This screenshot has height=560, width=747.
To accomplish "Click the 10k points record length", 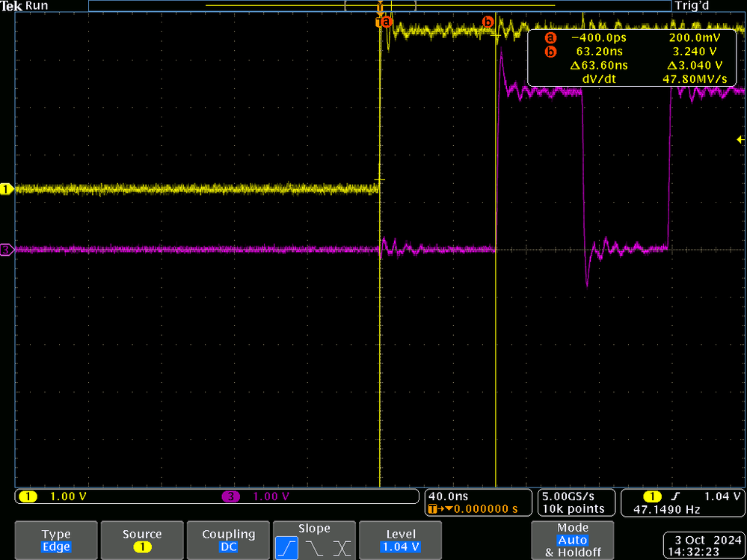I will click(x=574, y=508).
